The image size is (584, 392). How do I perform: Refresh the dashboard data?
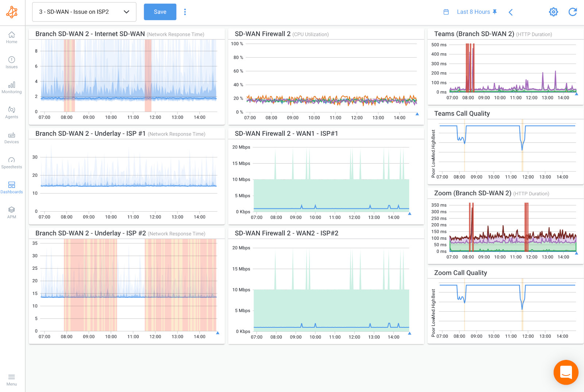(573, 12)
